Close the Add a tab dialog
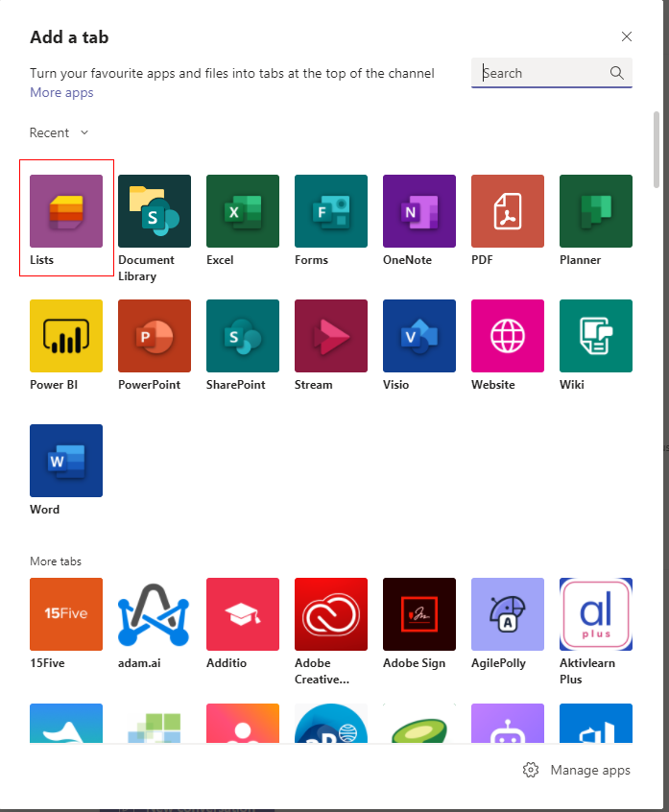The height and width of the screenshot is (812, 669). tap(627, 36)
